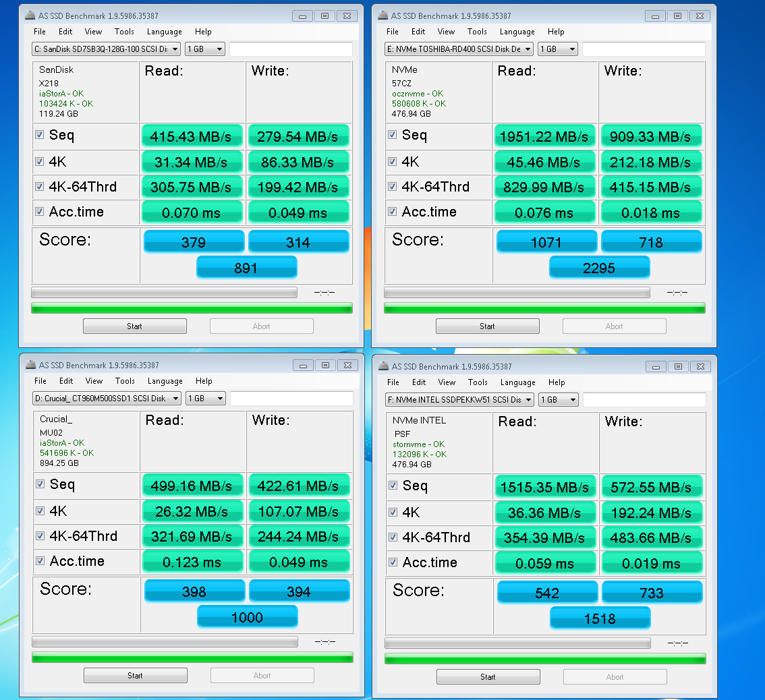Open File menu in SanDisk window
The height and width of the screenshot is (700, 765).
pyautogui.click(x=40, y=32)
